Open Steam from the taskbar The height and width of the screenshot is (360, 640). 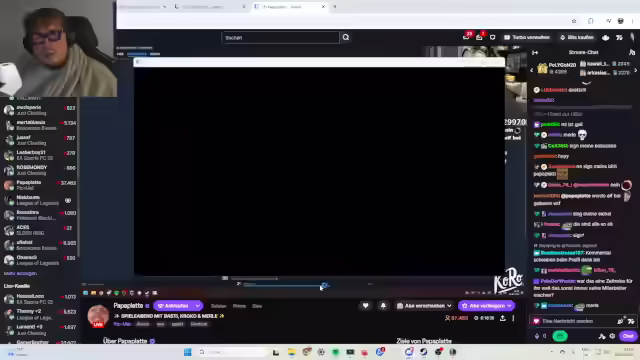(x=424, y=352)
